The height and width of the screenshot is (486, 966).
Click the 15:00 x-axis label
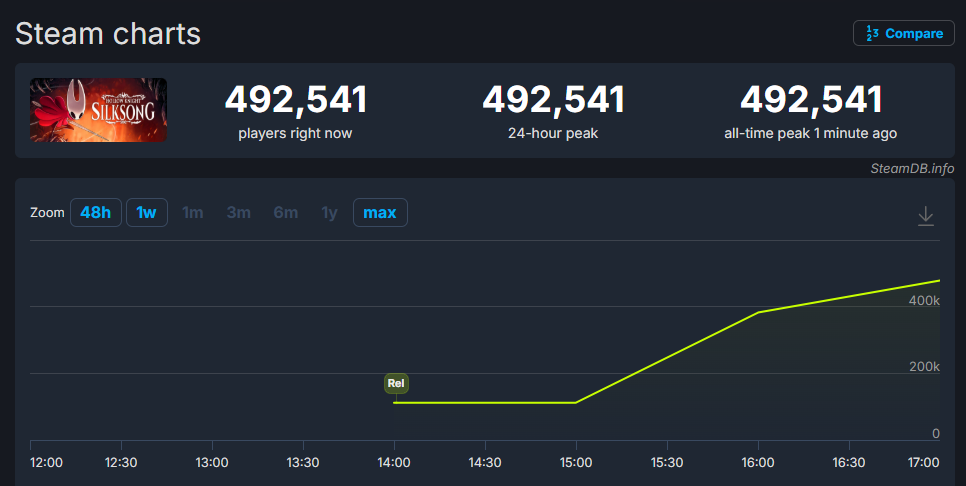point(576,463)
